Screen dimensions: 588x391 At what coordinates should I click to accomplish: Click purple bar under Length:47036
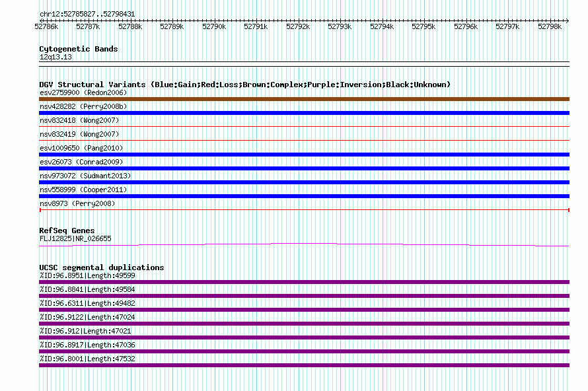coord(304,351)
